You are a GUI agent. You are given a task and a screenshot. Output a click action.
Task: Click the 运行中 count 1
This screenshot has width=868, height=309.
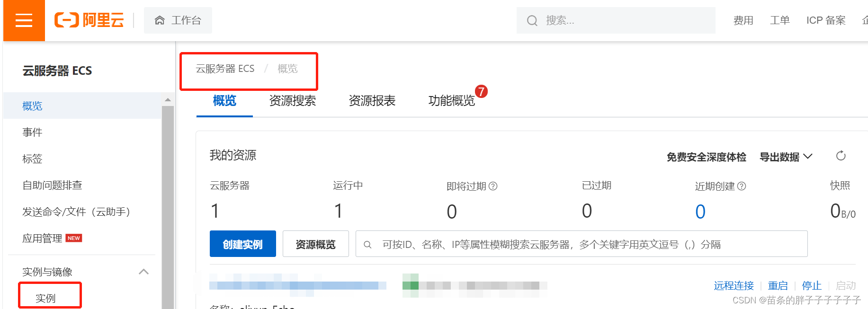pos(338,211)
